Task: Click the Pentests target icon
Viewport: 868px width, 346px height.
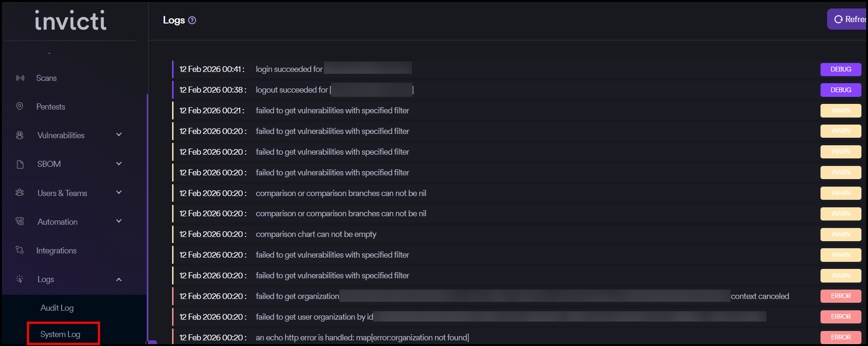Action: pyautogui.click(x=20, y=106)
